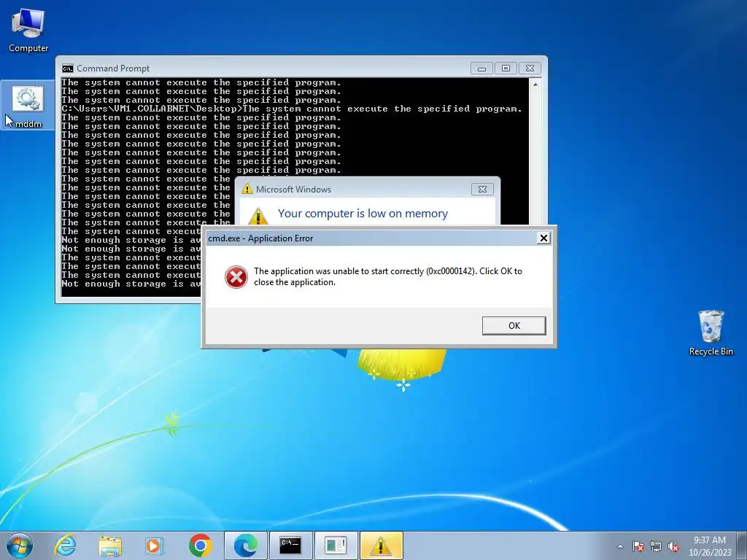The image size is (747, 560).
Task: Click the taskbar clock showing 9:37 AM
Action: pos(710,546)
